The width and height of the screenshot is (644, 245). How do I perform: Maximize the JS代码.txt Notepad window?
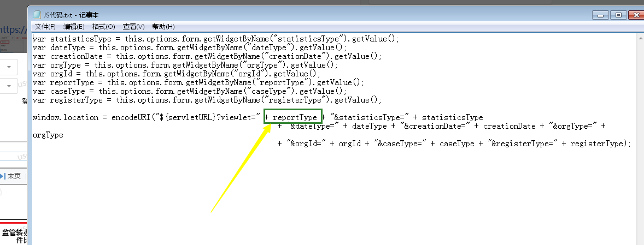pyautogui.click(x=618, y=15)
